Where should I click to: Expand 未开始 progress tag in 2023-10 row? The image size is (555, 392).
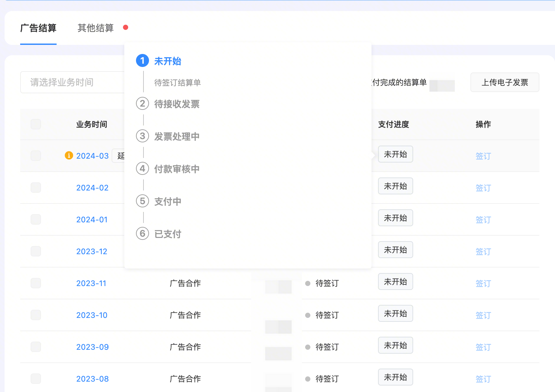click(395, 314)
